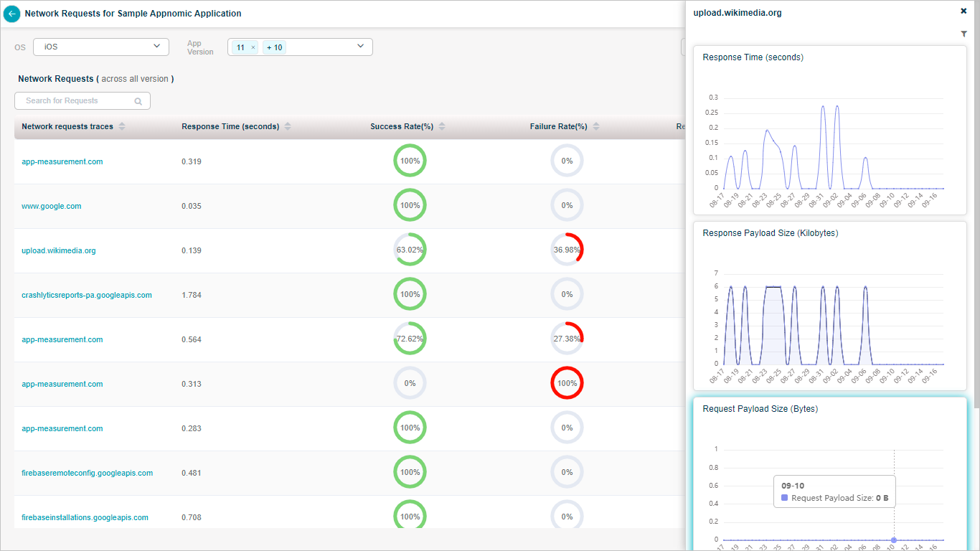Open the OS dropdown showing iOS
Viewport: 980px width, 551px height.
(101, 47)
